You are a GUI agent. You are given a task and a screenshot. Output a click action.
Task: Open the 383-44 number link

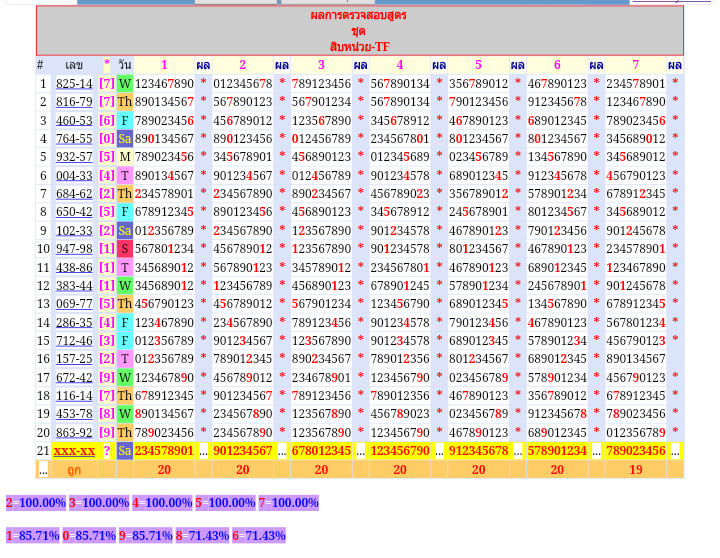pyautogui.click(x=74, y=286)
